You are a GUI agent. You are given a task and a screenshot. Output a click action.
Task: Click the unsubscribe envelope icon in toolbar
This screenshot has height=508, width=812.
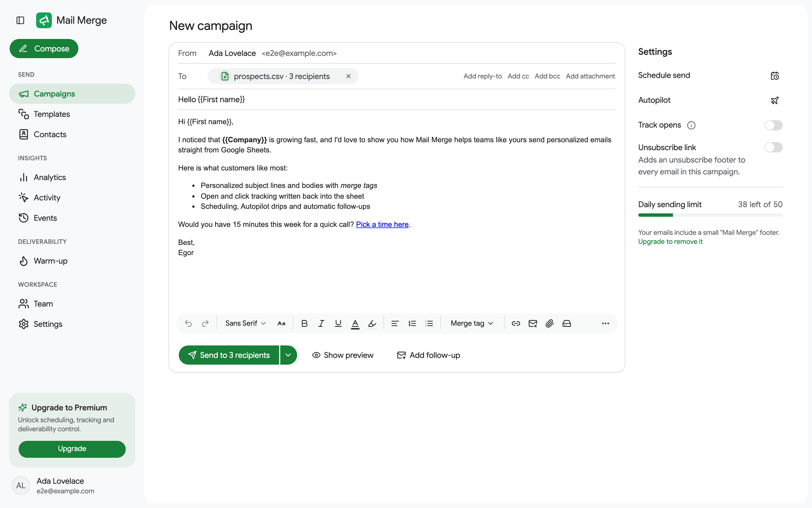(x=533, y=323)
